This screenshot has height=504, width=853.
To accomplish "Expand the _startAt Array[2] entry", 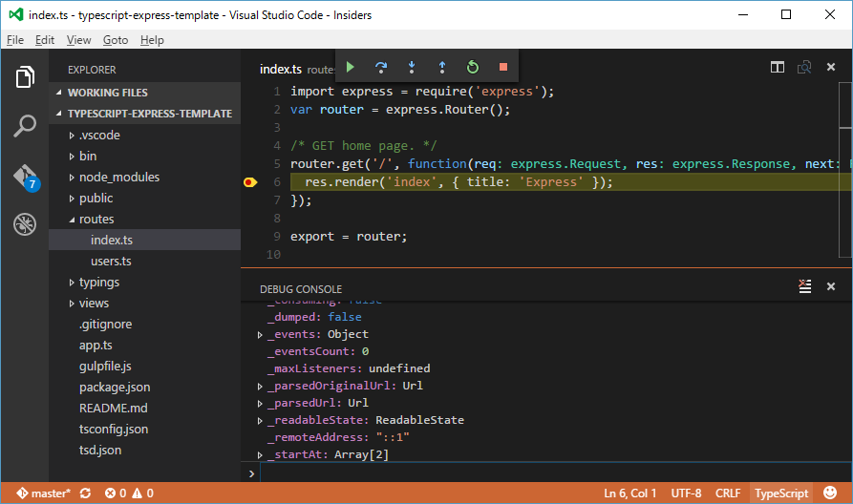I will tap(260, 455).
